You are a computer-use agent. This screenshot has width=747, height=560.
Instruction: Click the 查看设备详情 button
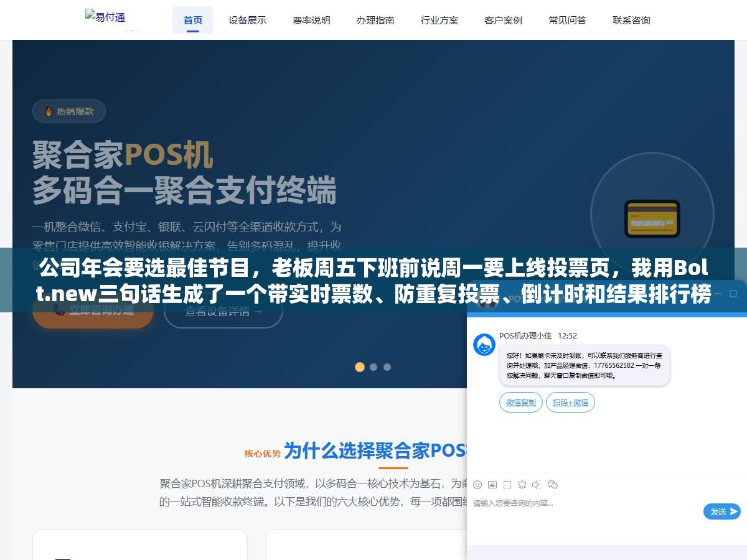point(223,311)
